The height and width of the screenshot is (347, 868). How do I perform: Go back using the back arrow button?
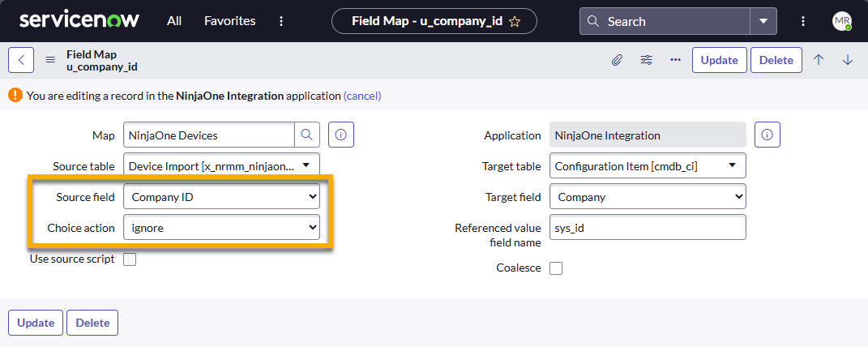21,60
